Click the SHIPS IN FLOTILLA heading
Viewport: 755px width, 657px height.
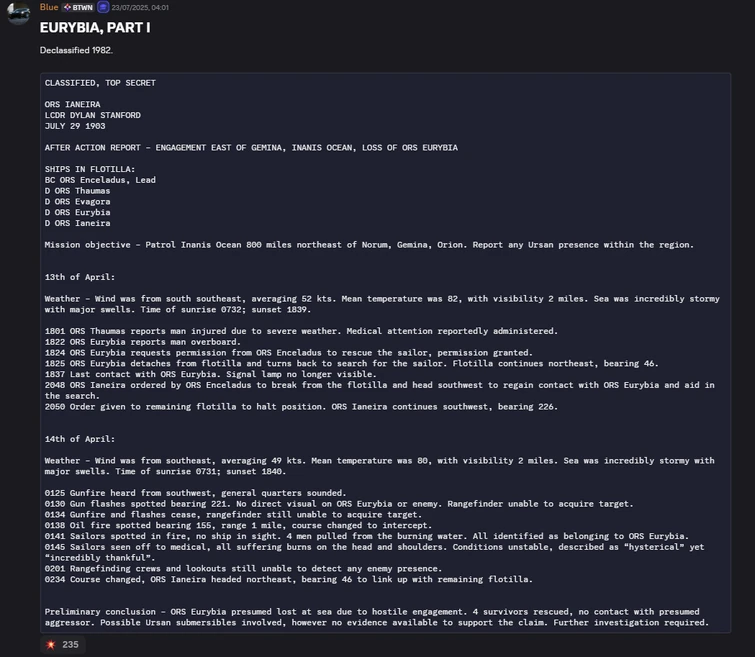[x=89, y=169]
